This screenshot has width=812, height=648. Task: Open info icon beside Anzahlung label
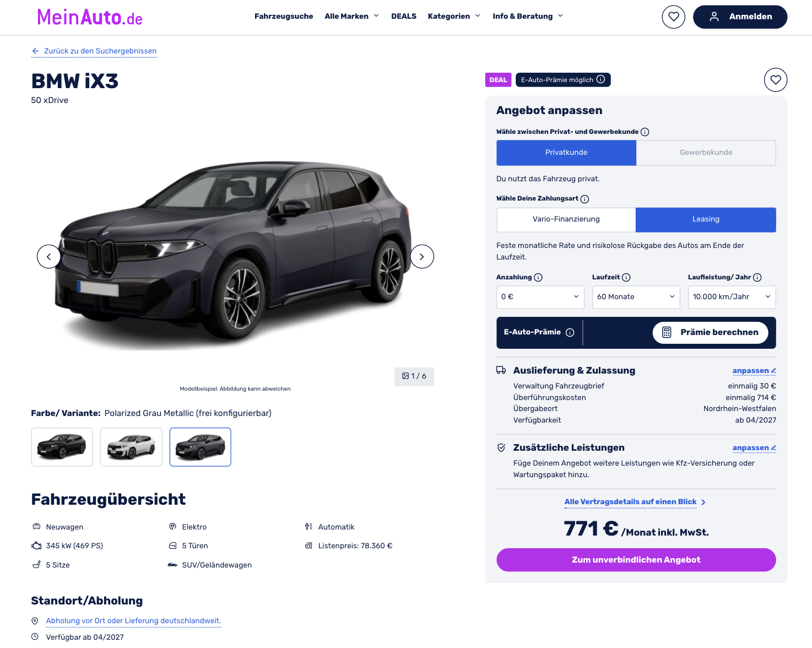click(x=538, y=277)
